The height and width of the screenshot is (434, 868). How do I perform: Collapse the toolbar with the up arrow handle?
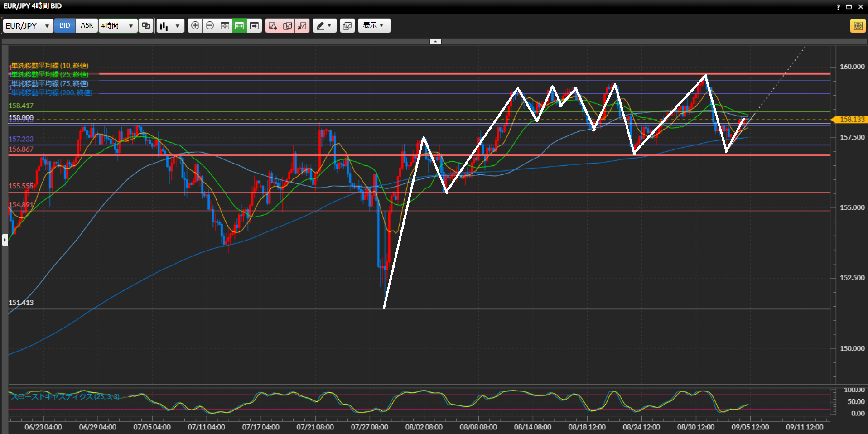[x=435, y=42]
